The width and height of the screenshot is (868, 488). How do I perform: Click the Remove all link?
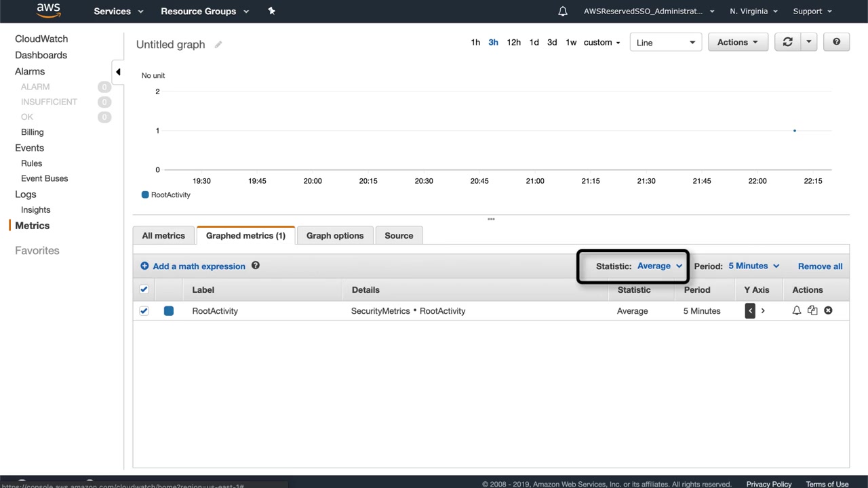pyautogui.click(x=820, y=266)
